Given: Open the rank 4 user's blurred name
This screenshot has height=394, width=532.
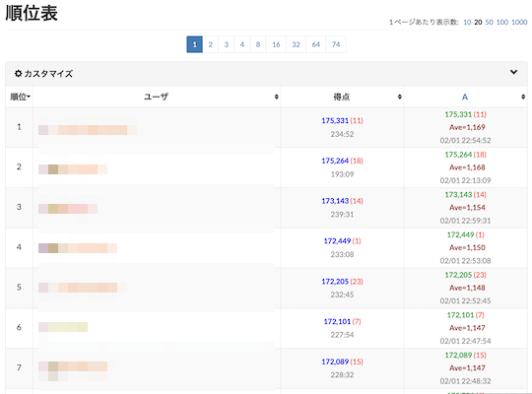Looking at the screenshot, I should [x=78, y=248].
